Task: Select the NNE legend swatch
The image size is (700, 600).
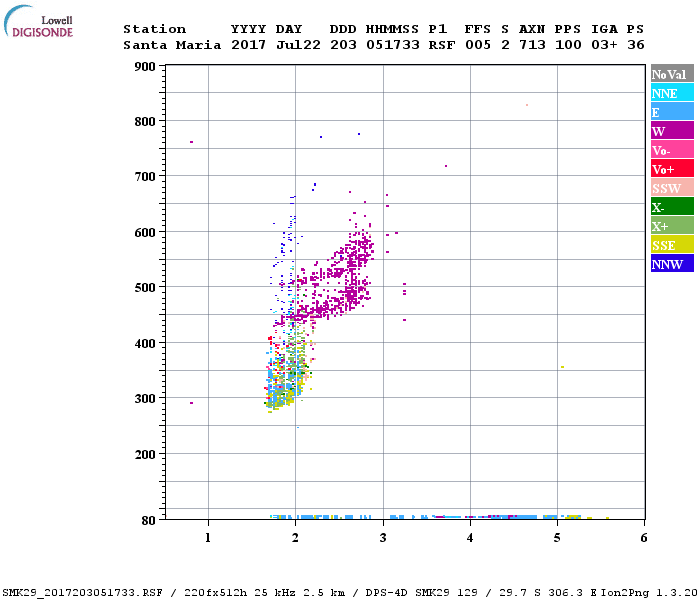Action: [672, 93]
